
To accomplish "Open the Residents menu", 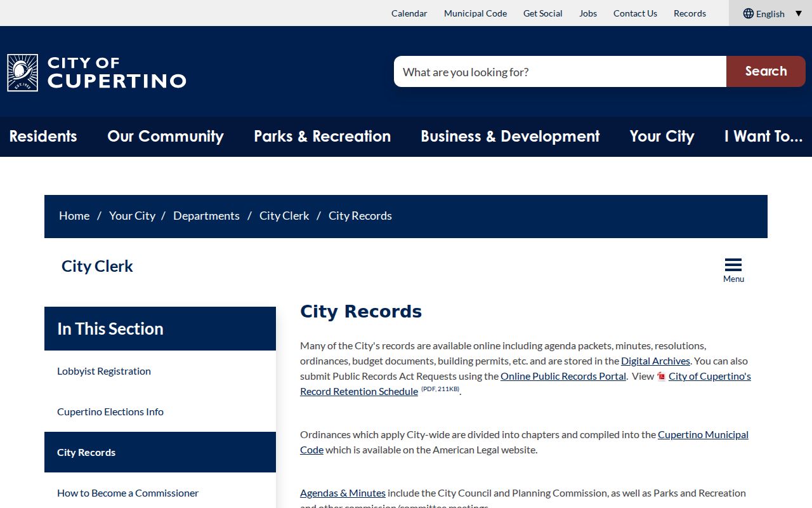I will point(43,137).
